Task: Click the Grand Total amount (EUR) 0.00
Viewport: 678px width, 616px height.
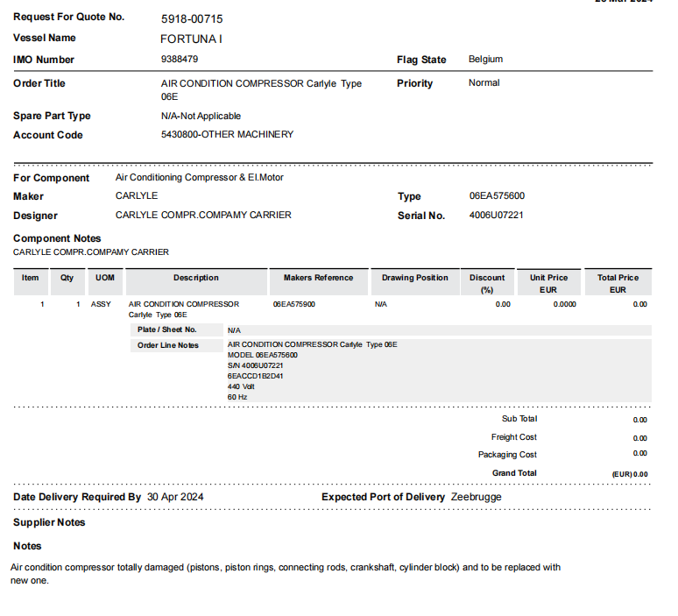Action: (x=629, y=473)
